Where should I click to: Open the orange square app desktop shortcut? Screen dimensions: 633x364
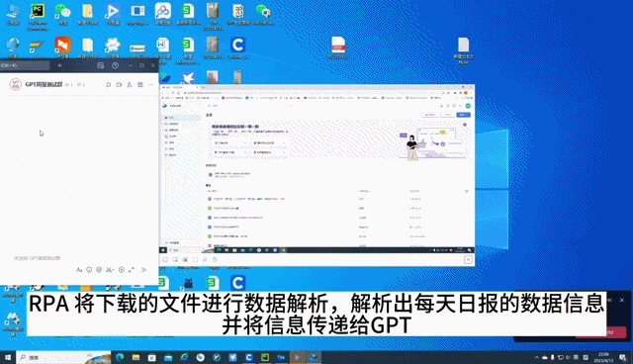point(62,47)
